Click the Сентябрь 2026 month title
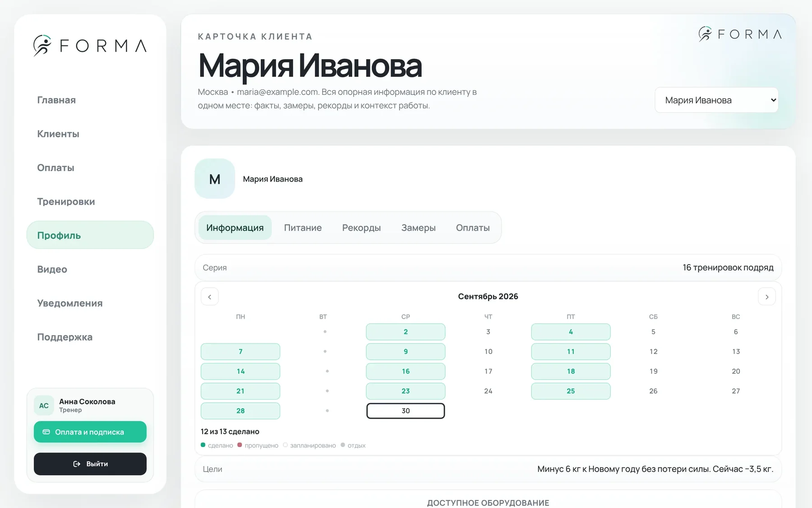The image size is (812, 508). tap(488, 296)
